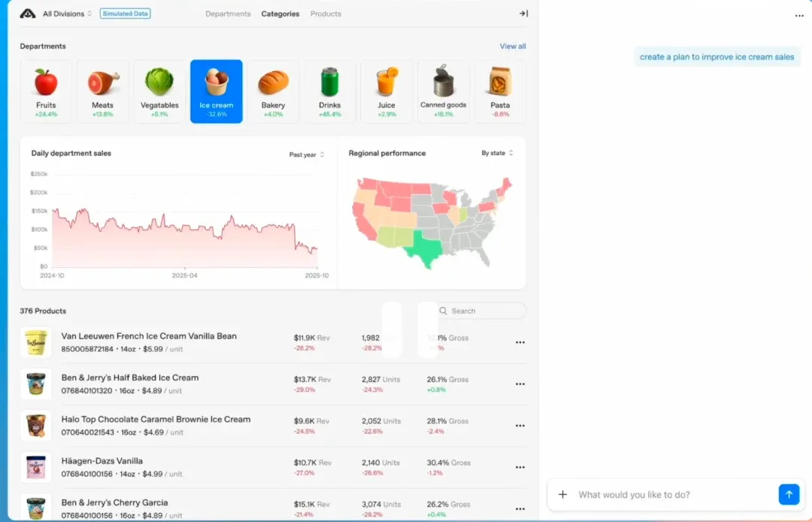This screenshot has height=522, width=812.
Task: Open chat options three-dot menu
Action: (799, 16)
